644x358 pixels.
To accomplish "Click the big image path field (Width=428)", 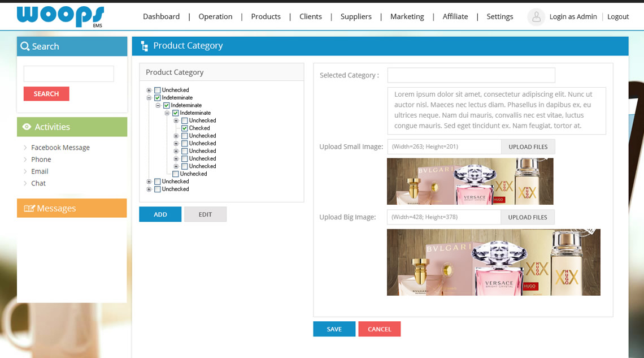I will 444,217.
